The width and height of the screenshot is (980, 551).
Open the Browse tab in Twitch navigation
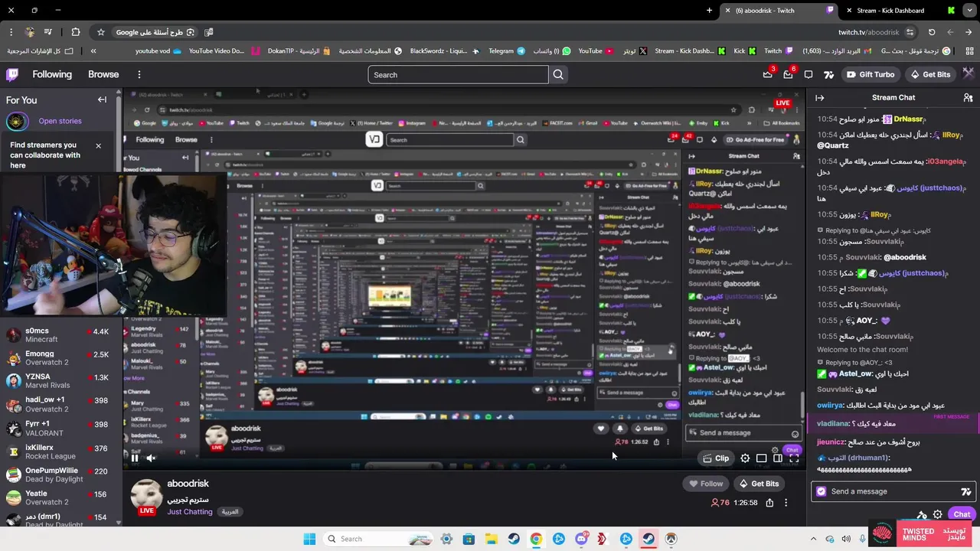click(x=103, y=74)
